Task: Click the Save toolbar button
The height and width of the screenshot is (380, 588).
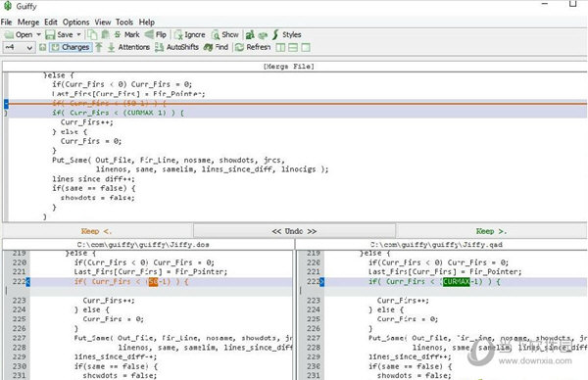Action: coord(60,35)
